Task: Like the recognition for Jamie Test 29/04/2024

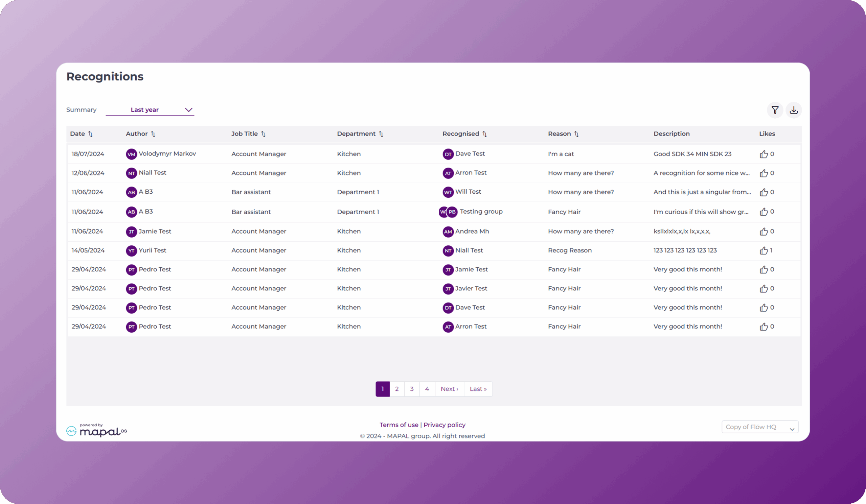Action: (764, 269)
